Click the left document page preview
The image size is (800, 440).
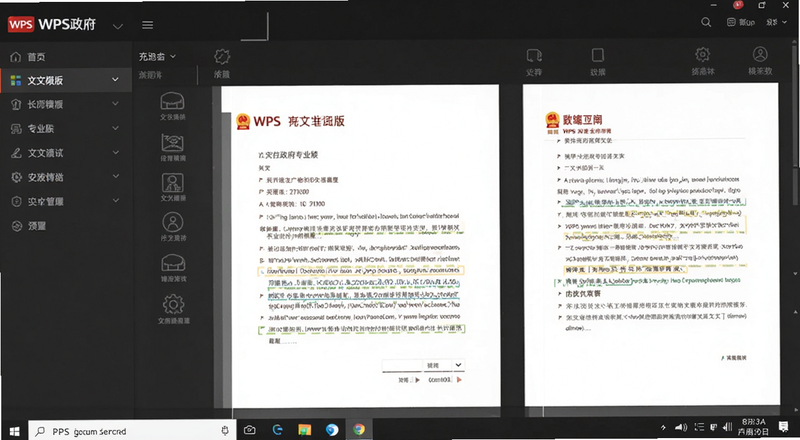(361, 246)
